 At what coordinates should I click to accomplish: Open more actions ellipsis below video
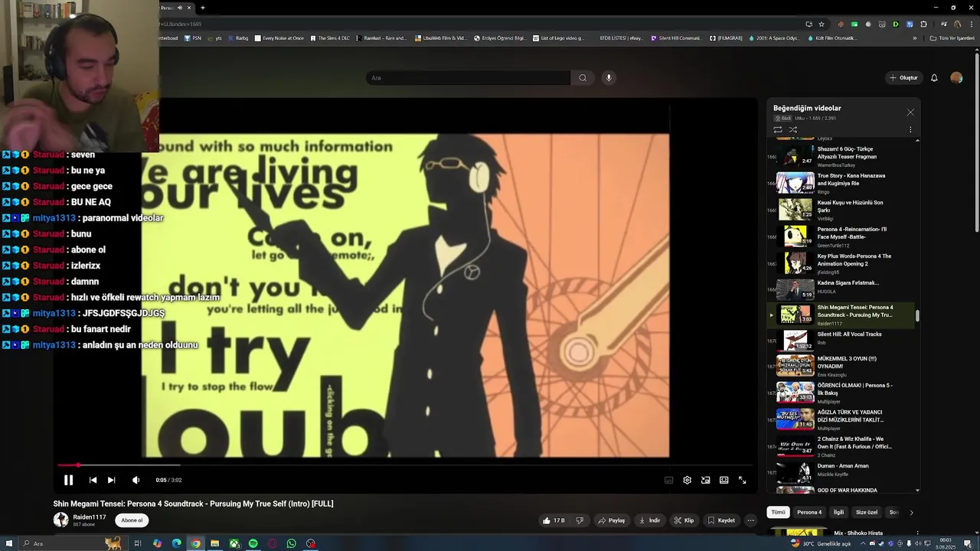click(750, 520)
